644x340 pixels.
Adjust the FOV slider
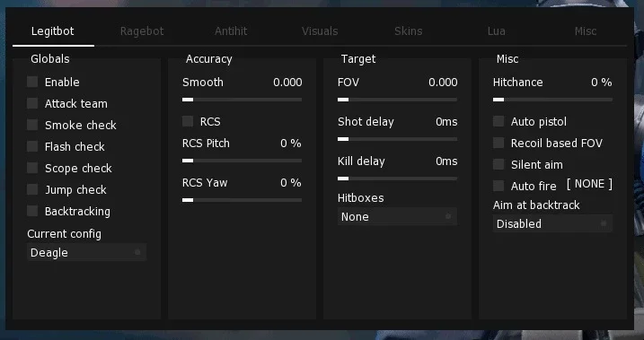pos(397,100)
